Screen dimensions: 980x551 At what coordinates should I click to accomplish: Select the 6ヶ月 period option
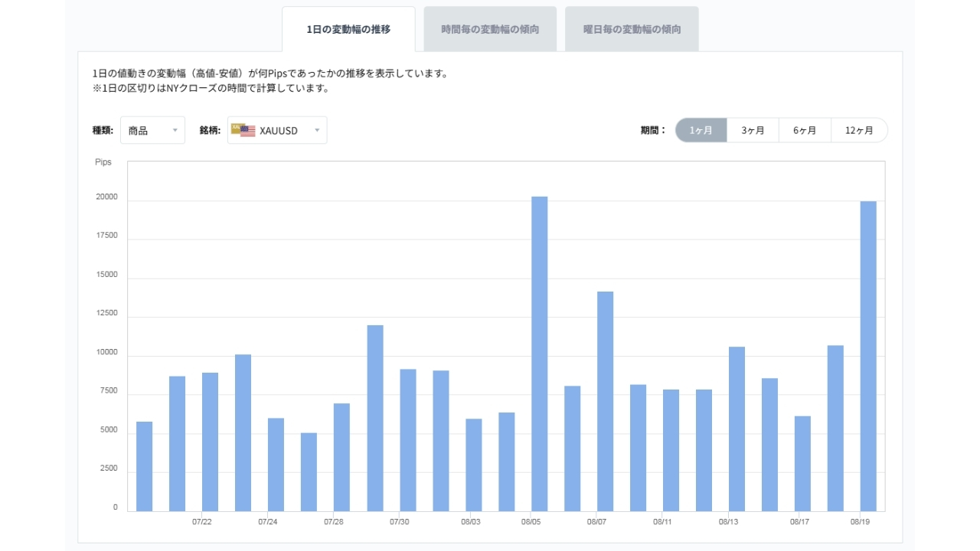[805, 130]
